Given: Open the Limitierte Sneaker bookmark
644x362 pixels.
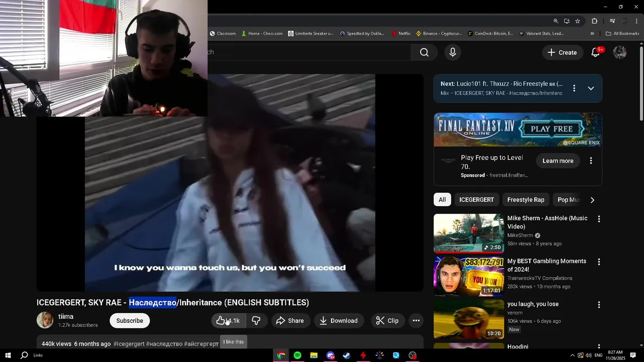Looking at the screenshot, I should click(x=311, y=34).
